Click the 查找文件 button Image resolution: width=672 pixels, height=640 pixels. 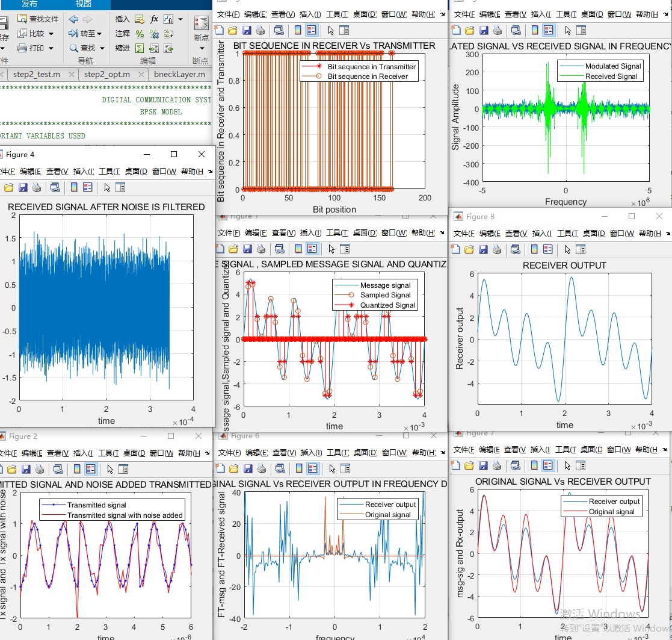pyautogui.click(x=38, y=19)
